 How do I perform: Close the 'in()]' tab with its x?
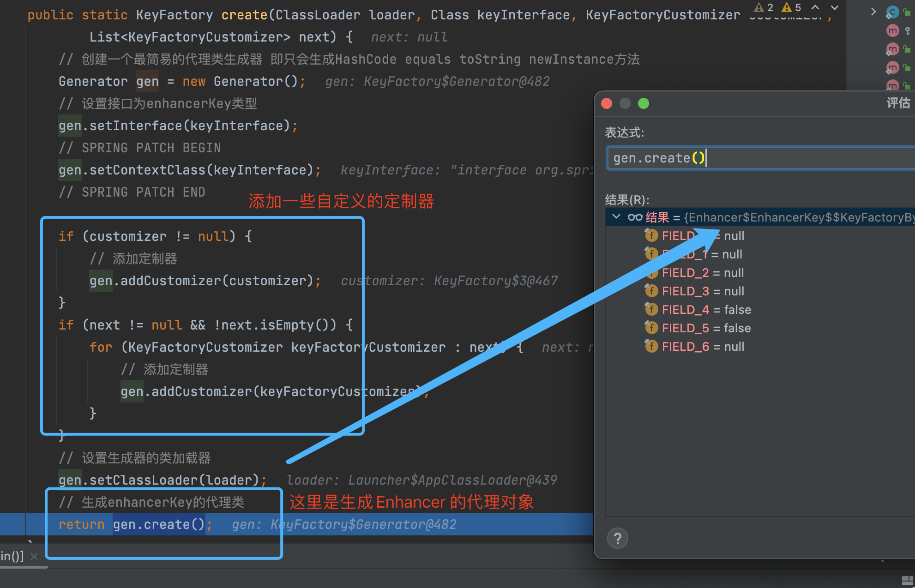[x=34, y=557]
